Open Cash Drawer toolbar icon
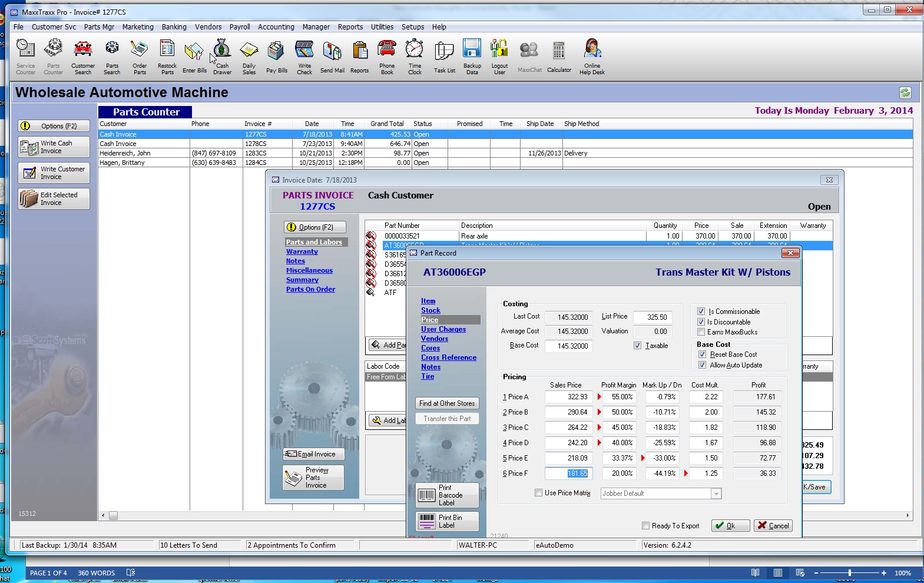The width and height of the screenshot is (924, 583). (x=222, y=57)
